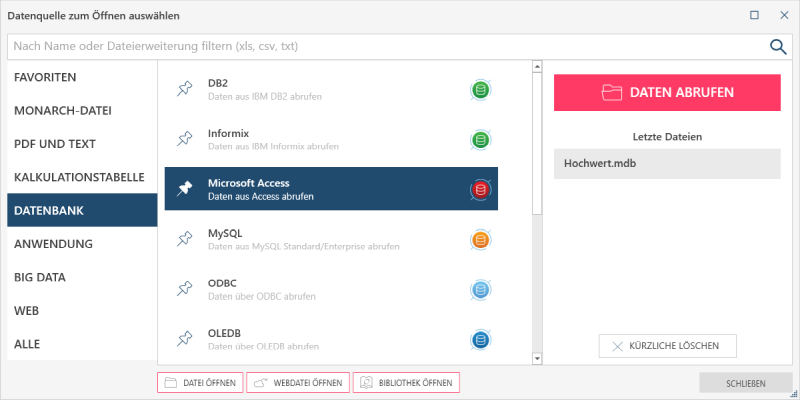Click the orange MySQL database icon

(x=481, y=240)
